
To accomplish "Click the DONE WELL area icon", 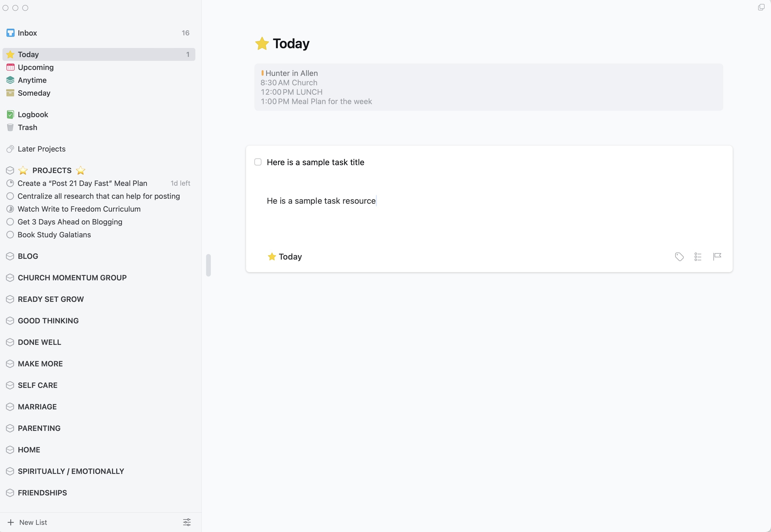I will (x=10, y=342).
